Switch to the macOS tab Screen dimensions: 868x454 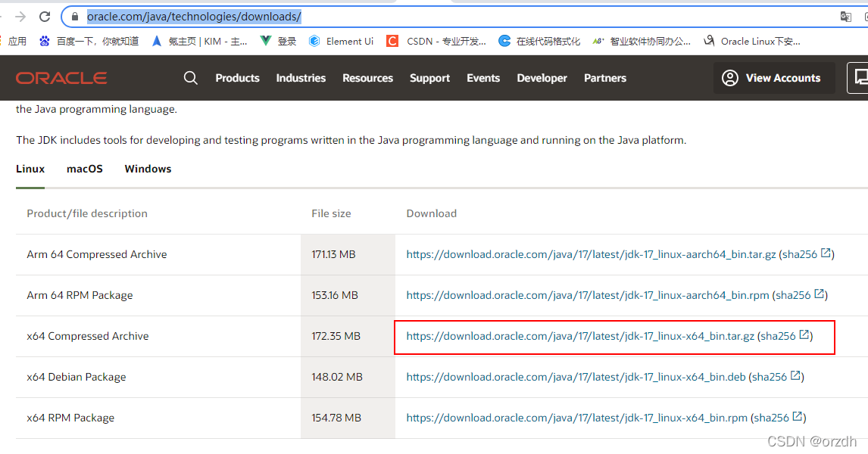pyautogui.click(x=85, y=169)
